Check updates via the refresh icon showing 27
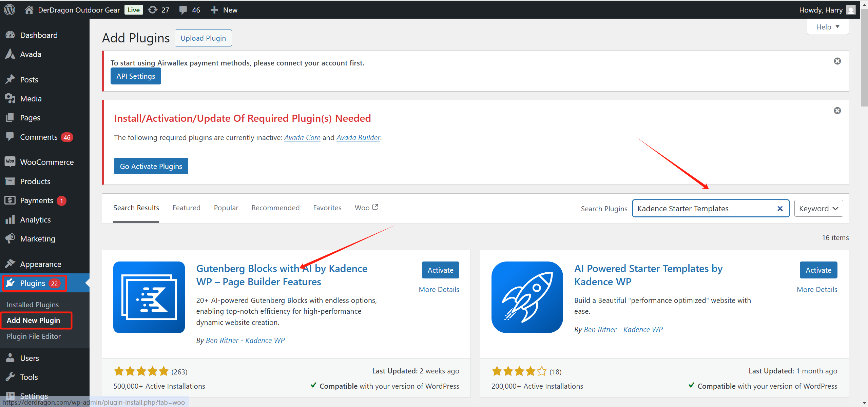This screenshot has width=868, height=407. 153,9
